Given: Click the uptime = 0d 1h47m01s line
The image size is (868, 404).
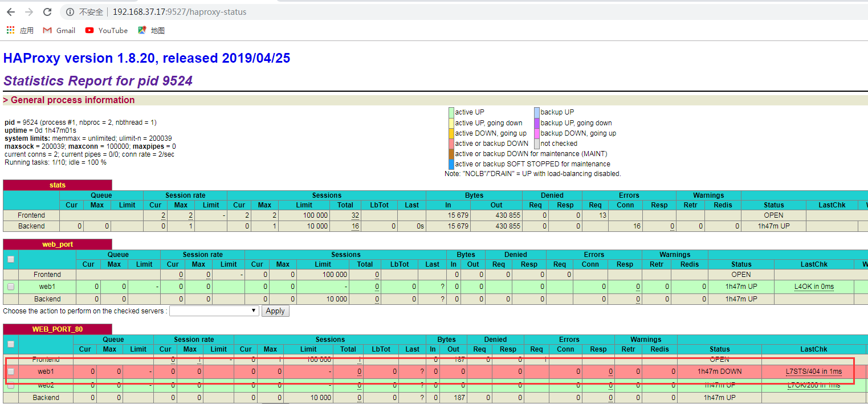Looking at the screenshot, I should (x=40, y=130).
